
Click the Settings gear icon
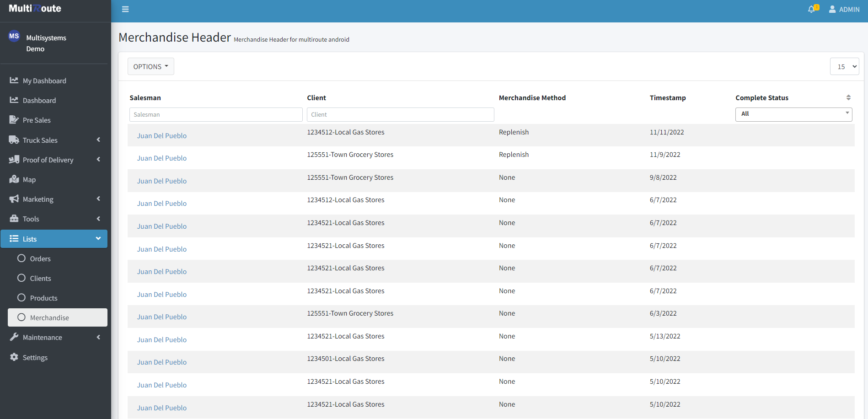pyautogui.click(x=14, y=357)
